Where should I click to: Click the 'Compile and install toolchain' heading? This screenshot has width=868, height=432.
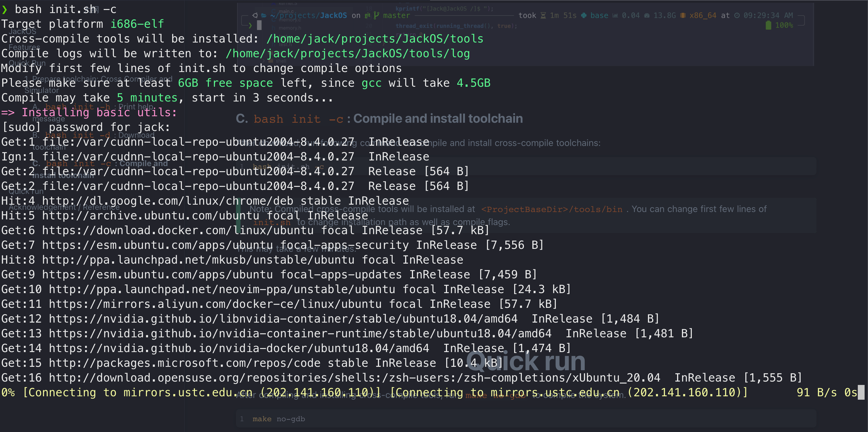[438, 118]
